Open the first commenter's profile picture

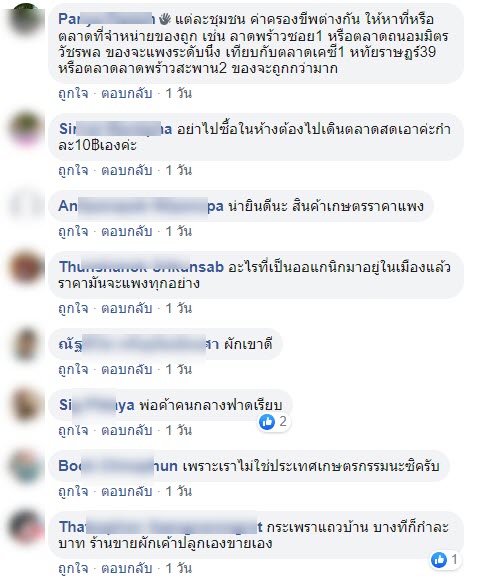(x=26, y=19)
